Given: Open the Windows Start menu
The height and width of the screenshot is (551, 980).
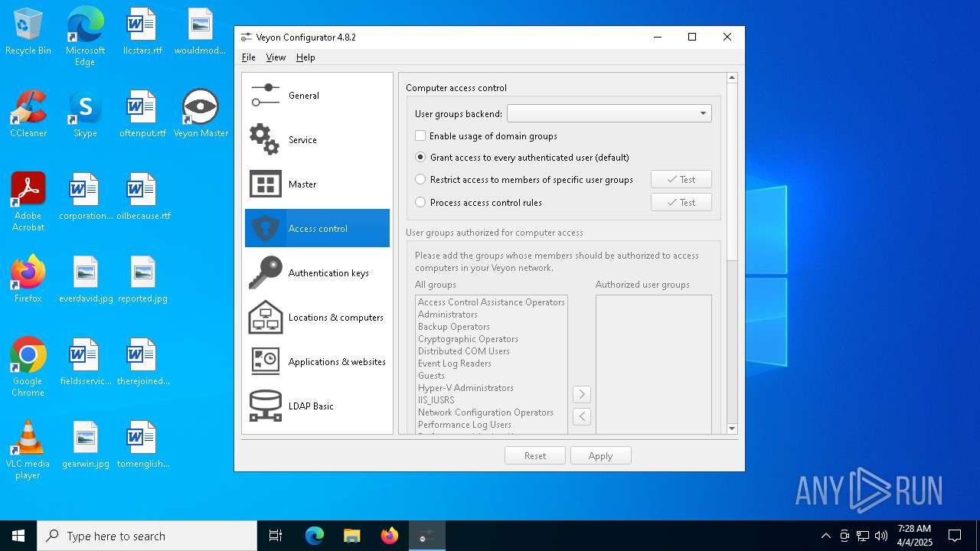Looking at the screenshot, I should tap(18, 536).
